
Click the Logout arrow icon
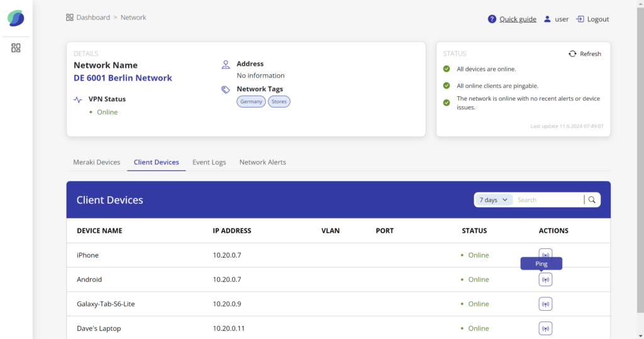[x=580, y=19]
